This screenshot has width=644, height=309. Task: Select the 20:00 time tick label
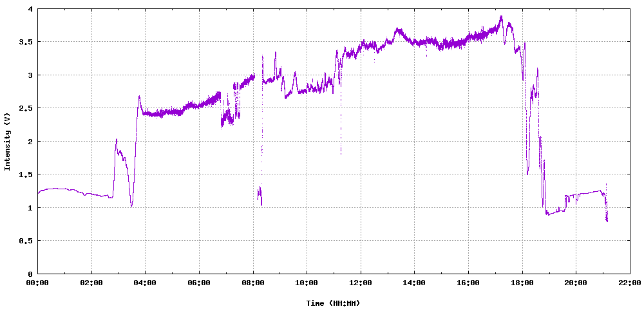[x=576, y=283]
